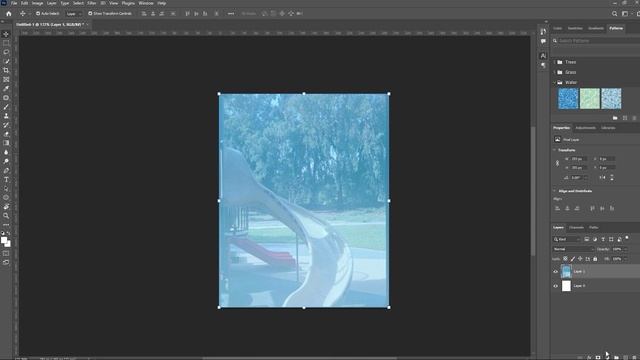
Task: Switch to the Gradients tab
Action: 596,28
